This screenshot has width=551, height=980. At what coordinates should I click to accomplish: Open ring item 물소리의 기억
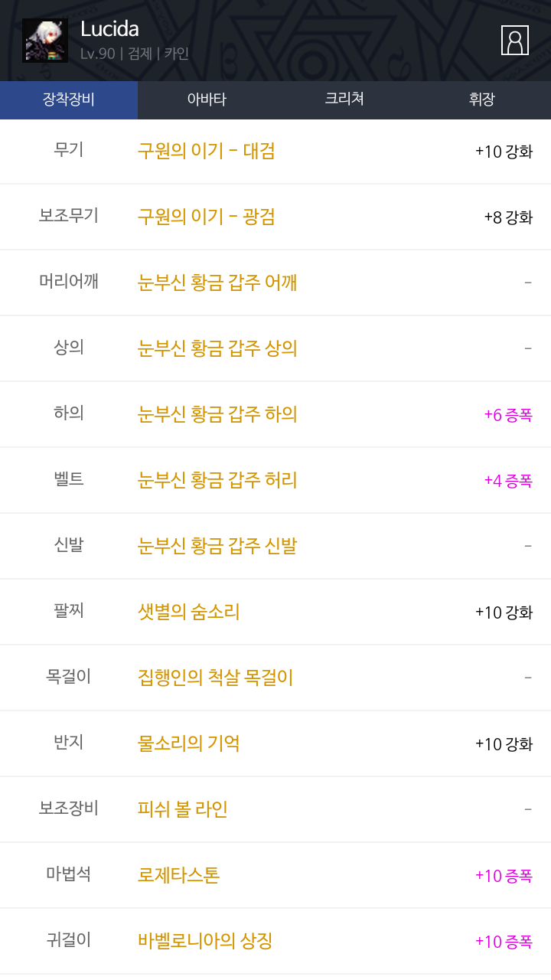coord(189,743)
